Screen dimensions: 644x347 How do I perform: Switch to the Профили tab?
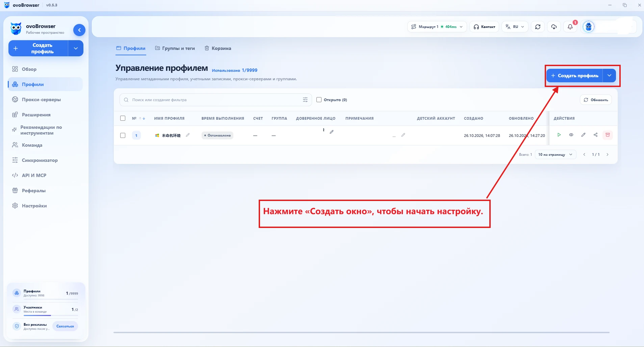coord(131,48)
